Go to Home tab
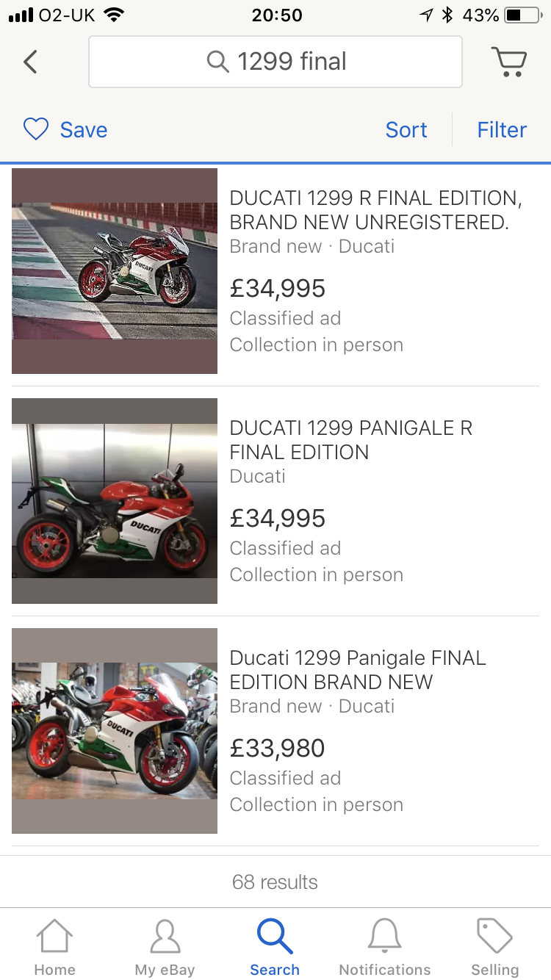 click(x=54, y=948)
